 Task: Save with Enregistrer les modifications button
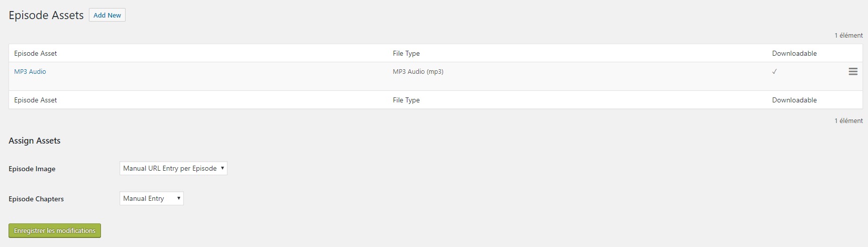point(55,230)
